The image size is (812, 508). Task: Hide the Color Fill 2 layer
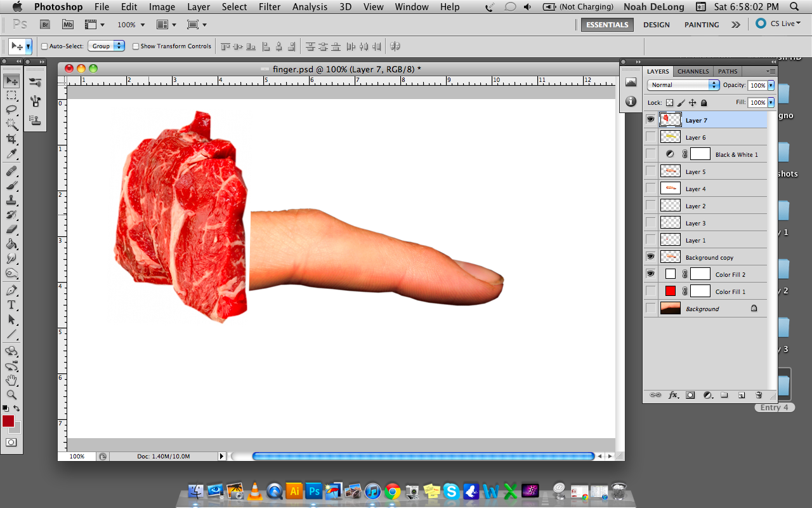[650, 274]
